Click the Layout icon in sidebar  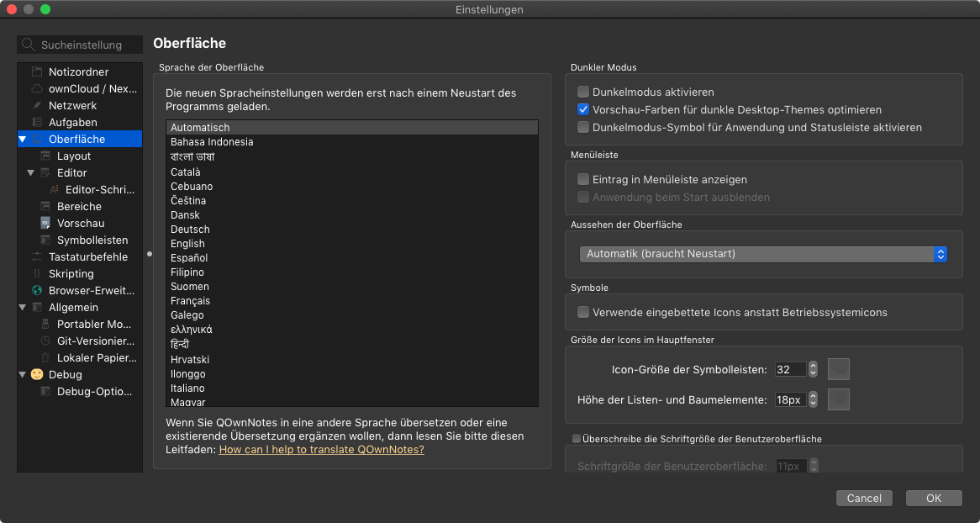coord(45,156)
